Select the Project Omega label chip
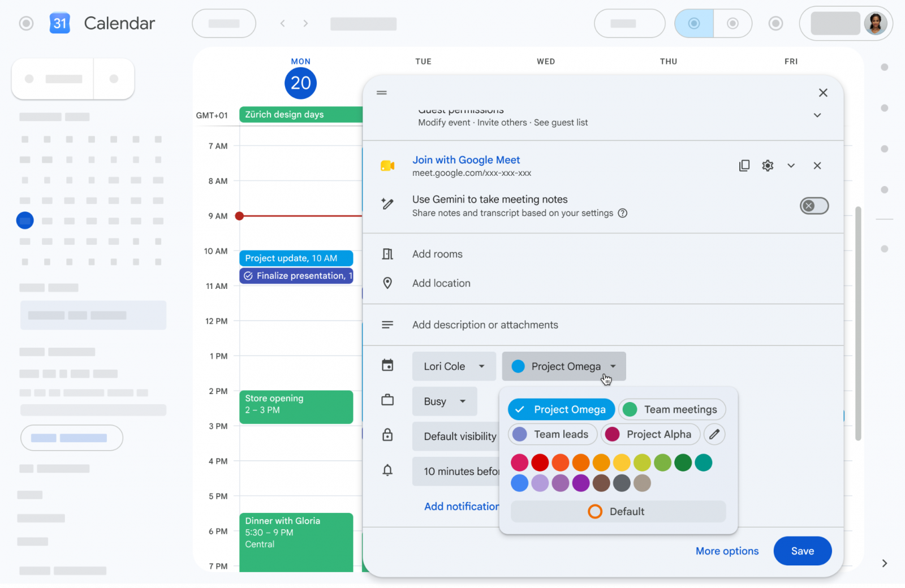905x588 pixels. coord(561,409)
